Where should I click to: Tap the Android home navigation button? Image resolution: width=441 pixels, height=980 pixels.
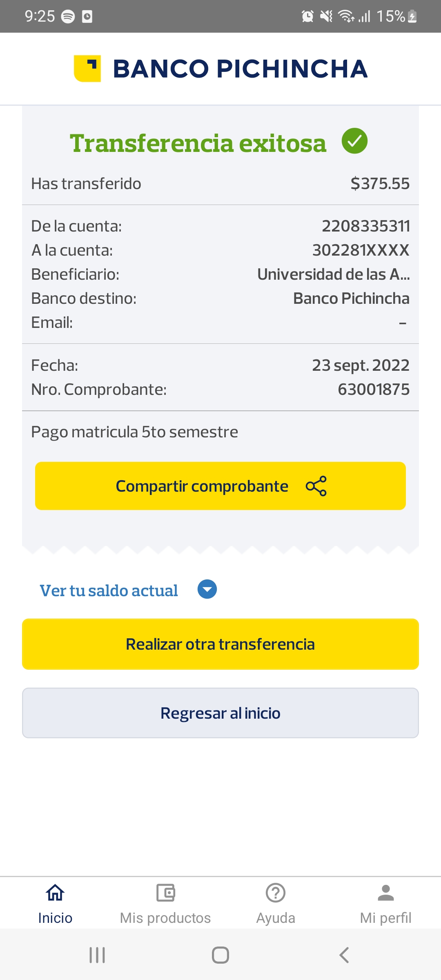coord(220,955)
